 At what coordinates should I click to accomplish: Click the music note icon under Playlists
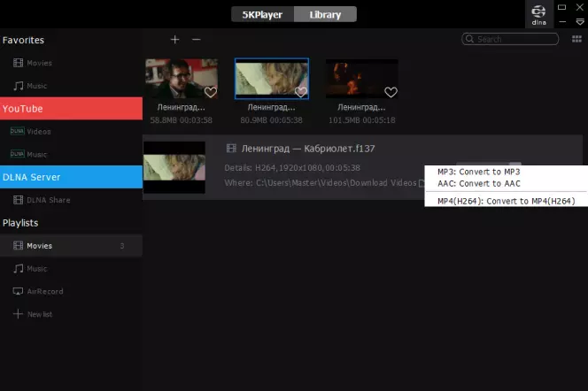click(18, 269)
